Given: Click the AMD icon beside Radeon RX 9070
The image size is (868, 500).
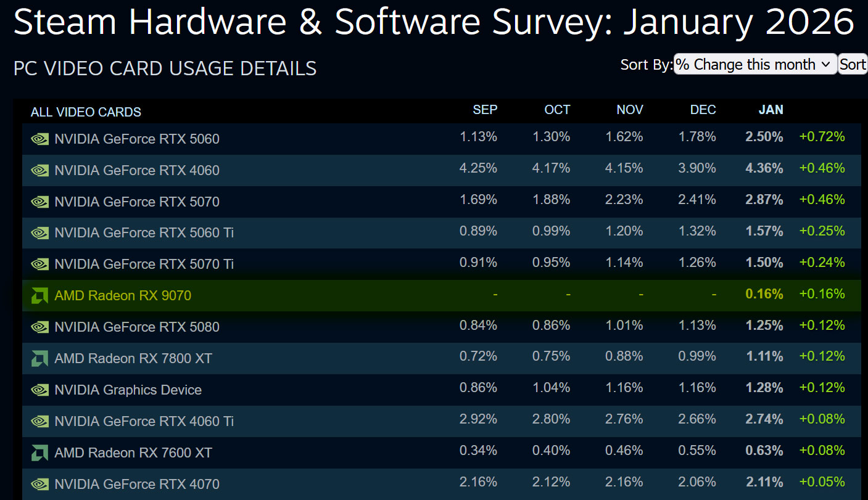Looking at the screenshot, I should pyautogui.click(x=39, y=295).
